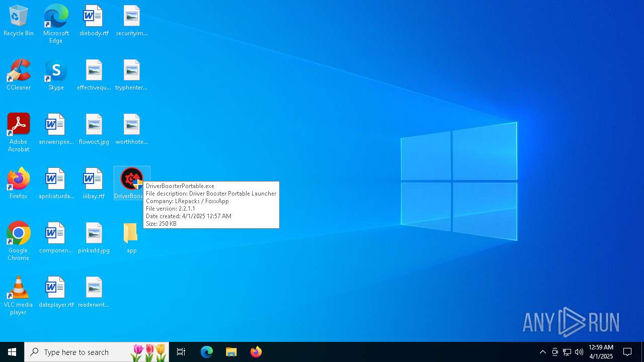Select the Google Chrome desktop shortcut

pos(19,241)
